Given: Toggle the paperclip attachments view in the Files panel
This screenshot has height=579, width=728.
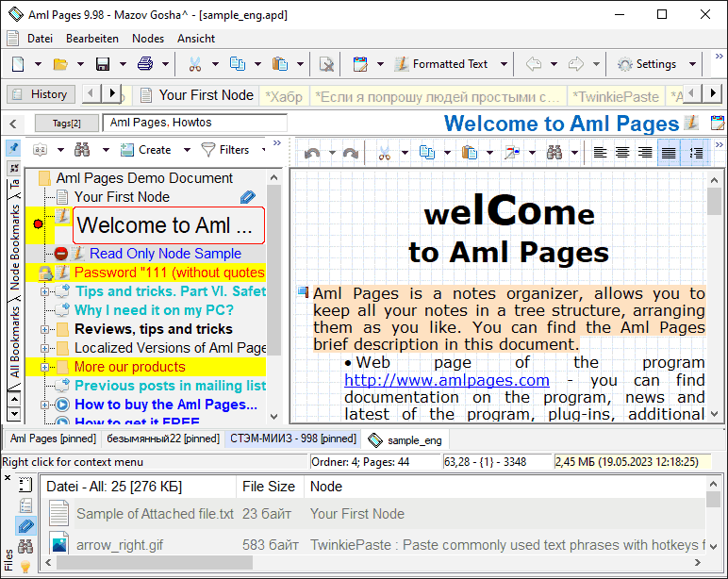Looking at the screenshot, I should (x=25, y=525).
